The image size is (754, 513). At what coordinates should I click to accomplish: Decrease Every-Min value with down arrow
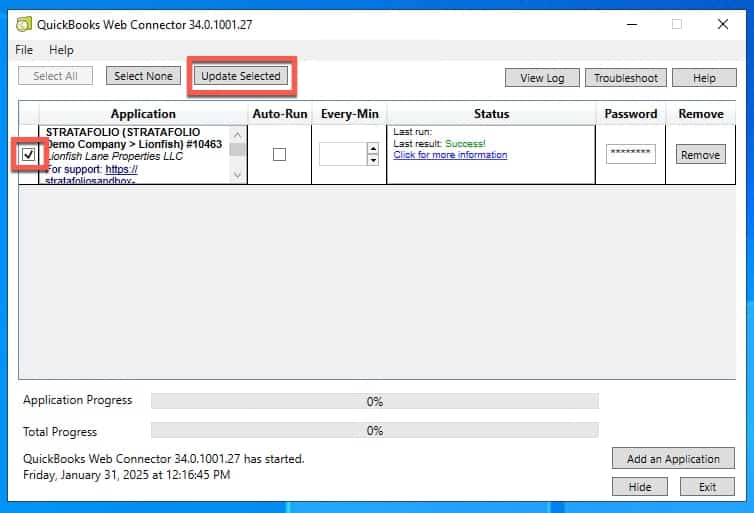[373, 160]
